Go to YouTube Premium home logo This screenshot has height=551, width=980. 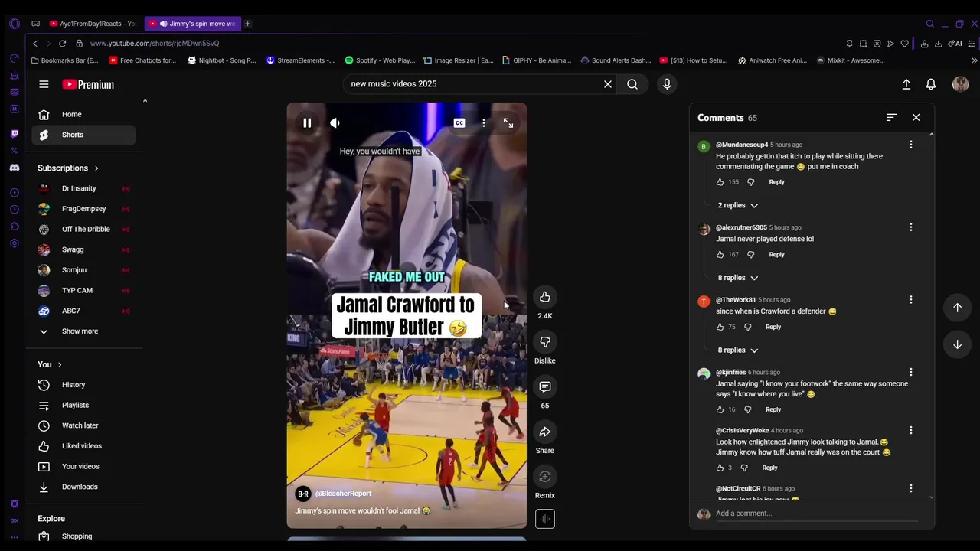(x=88, y=84)
